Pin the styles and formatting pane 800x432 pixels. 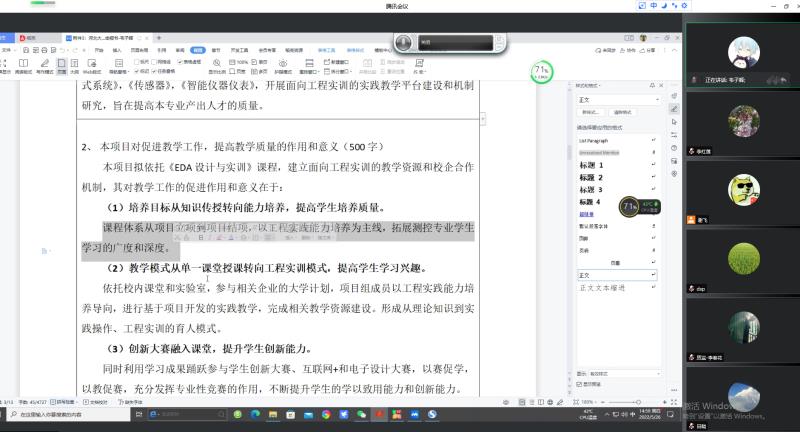pos(650,86)
